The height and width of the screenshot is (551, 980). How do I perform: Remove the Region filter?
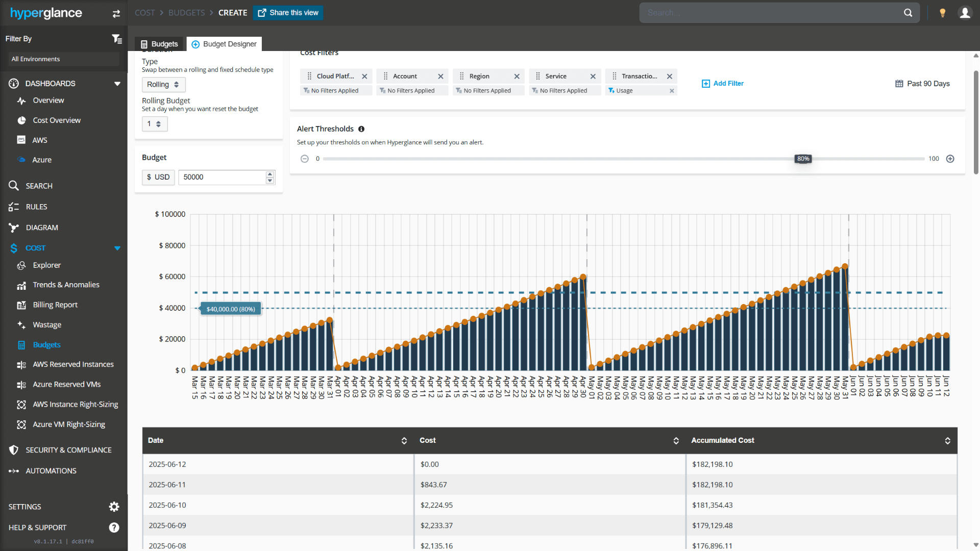(517, 77)
